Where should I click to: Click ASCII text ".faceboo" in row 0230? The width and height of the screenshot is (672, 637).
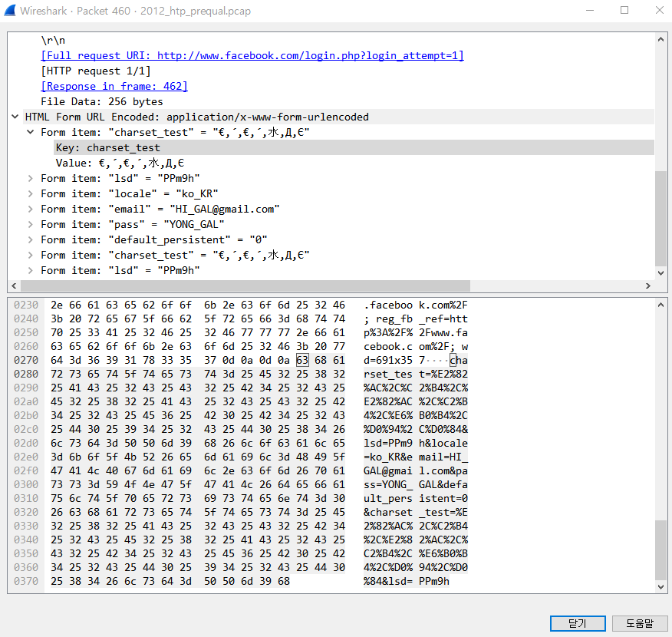[x=388, y=305]
